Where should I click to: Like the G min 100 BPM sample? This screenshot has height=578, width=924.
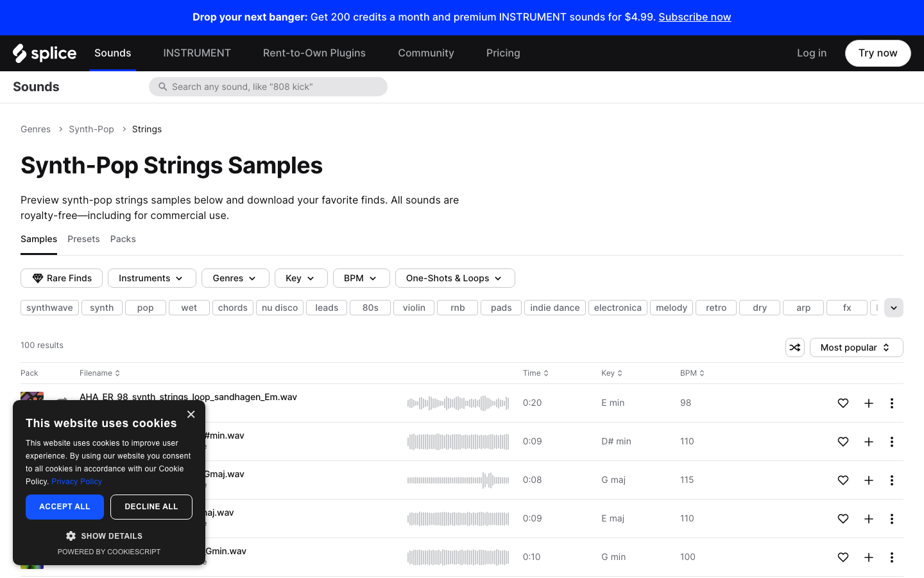843,557
